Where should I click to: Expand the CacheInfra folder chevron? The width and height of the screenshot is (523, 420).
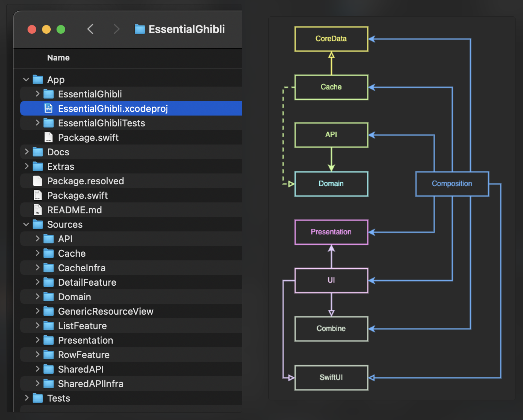point(37,268)
